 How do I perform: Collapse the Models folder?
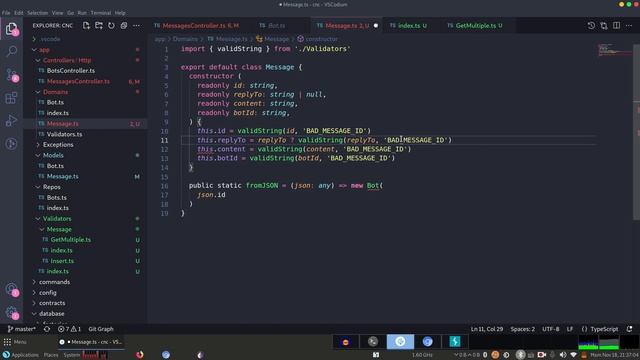53,155
